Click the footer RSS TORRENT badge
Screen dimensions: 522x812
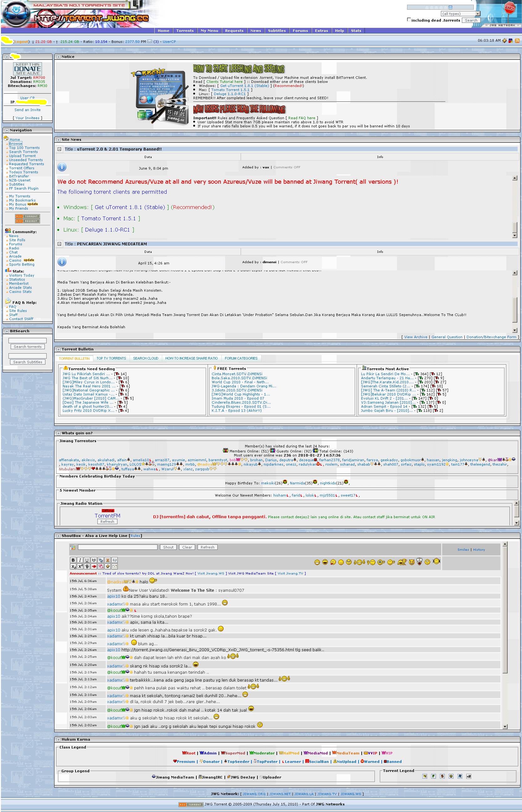[191, 804]
